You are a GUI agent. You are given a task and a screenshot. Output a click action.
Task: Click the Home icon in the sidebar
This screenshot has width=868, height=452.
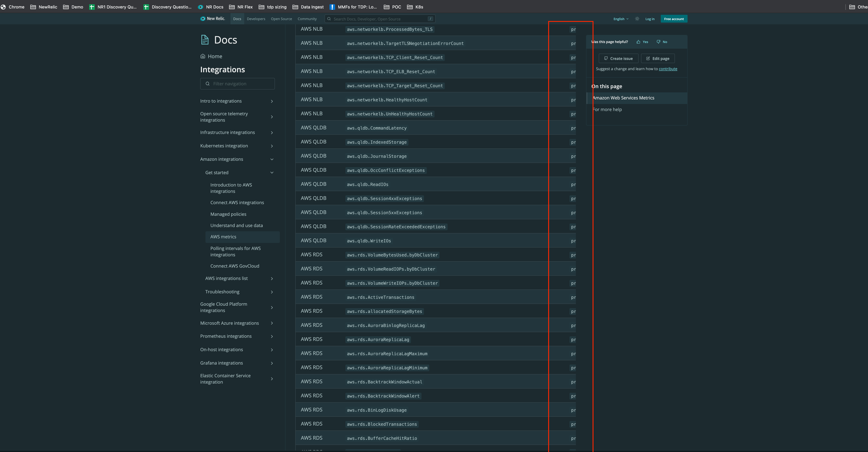(x=203, y=56)
